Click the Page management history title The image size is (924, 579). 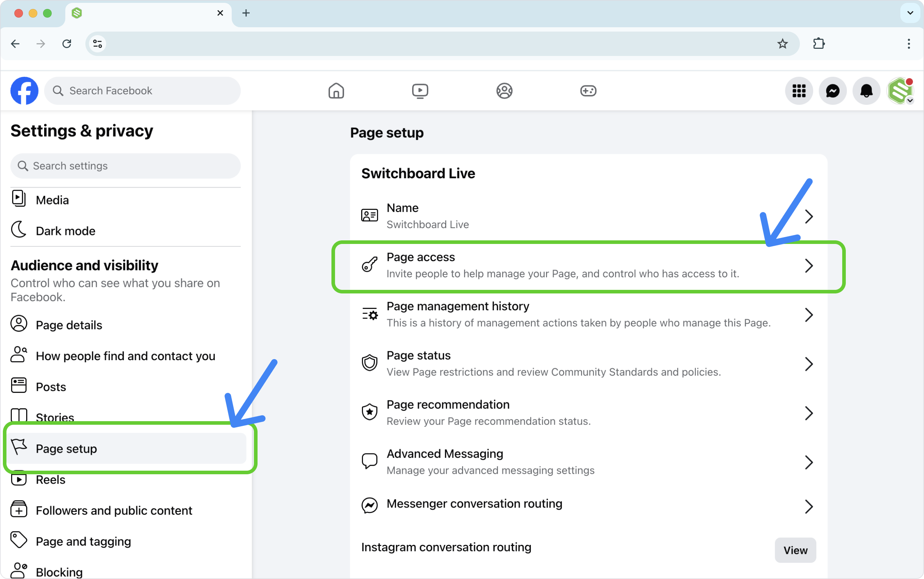click(x=458, y=306)
